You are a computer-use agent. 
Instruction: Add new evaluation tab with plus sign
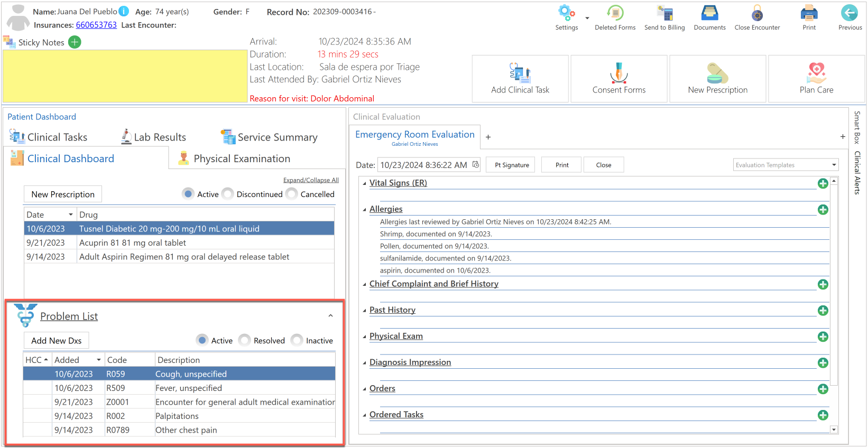(488, 137)
